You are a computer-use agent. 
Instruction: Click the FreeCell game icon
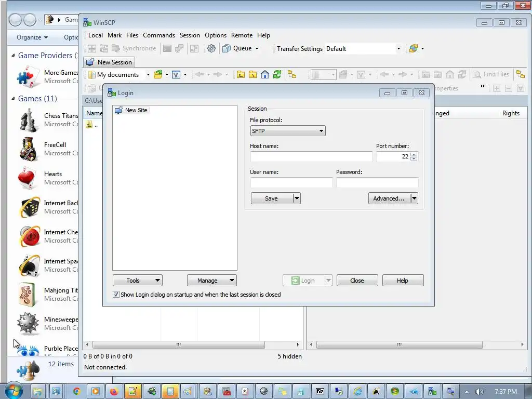28,149
